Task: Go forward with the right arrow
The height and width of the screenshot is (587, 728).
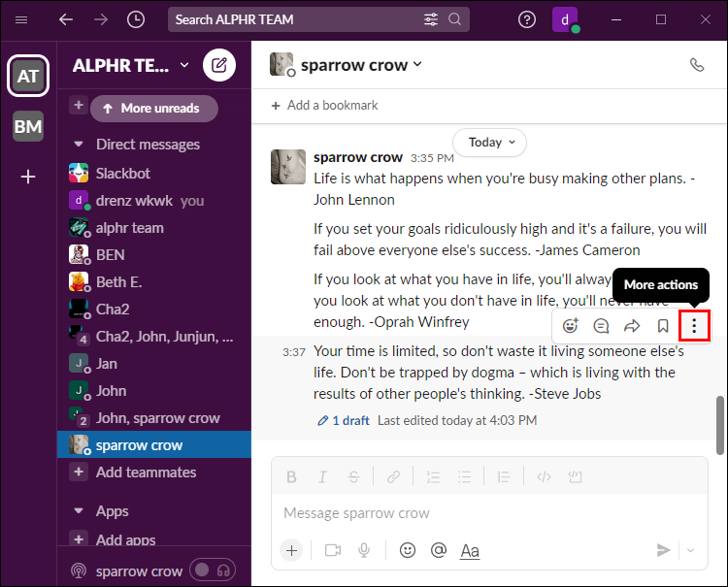Action: tap(100, 19)
